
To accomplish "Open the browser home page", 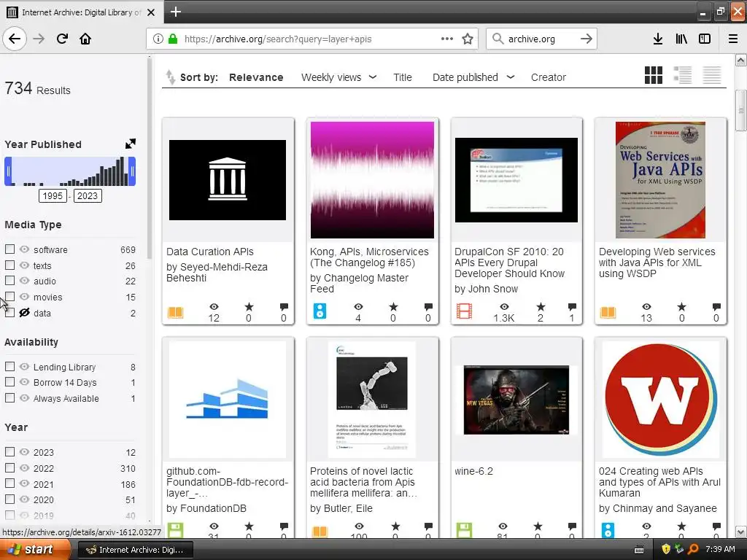I will coord(85,39).
